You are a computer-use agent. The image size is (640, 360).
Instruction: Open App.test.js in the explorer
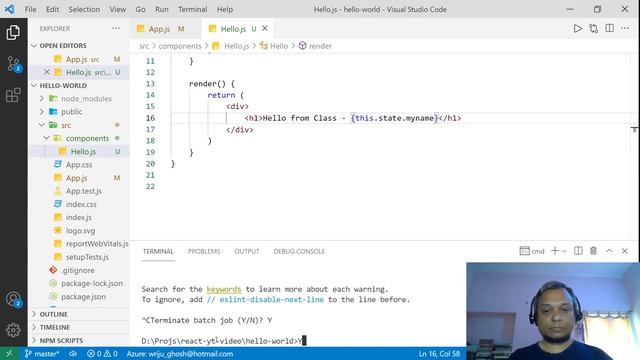click(x=79, y=191)
